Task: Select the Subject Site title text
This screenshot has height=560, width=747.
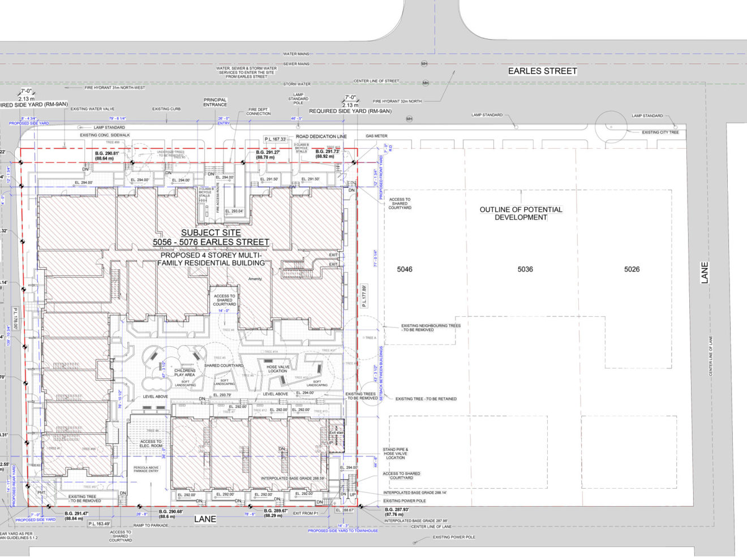Action: tap(211, 237)
